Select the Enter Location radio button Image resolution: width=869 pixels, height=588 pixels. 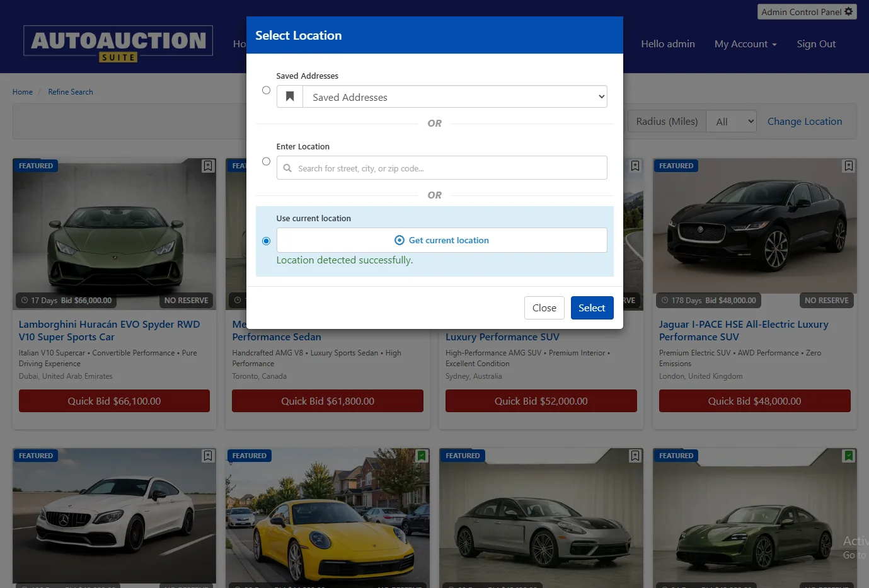(x=266, y=161)
